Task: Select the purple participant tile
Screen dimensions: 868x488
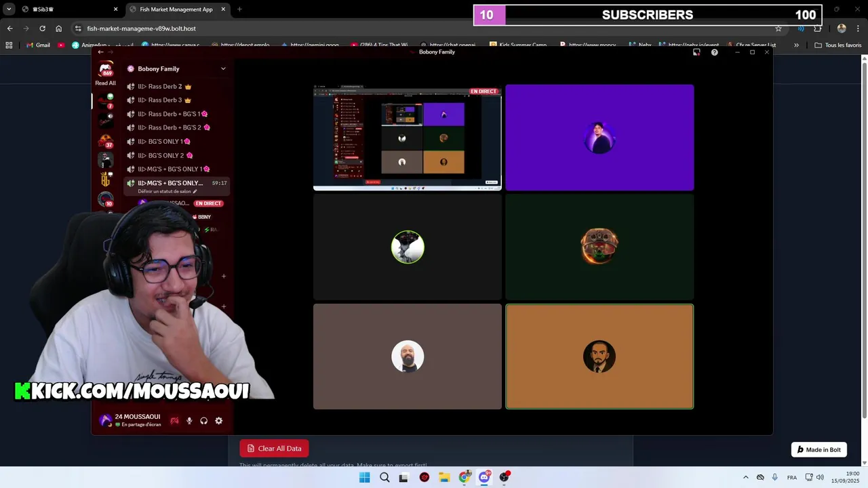Action: tap(599, 138)
